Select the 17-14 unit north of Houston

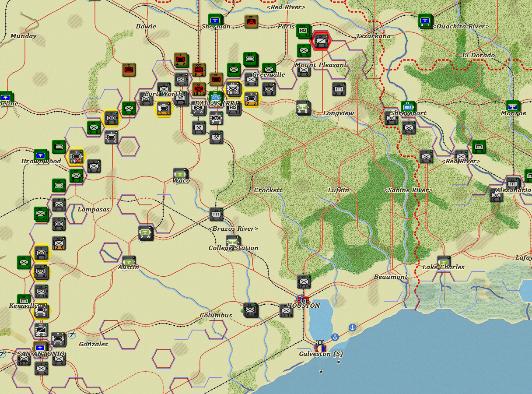pyautogui.click(x=304, y=281)
